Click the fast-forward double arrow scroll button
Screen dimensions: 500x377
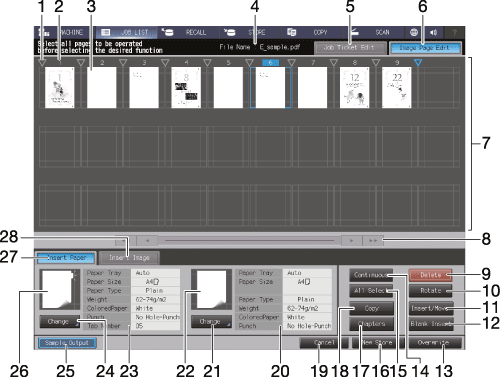click(373, 240)
